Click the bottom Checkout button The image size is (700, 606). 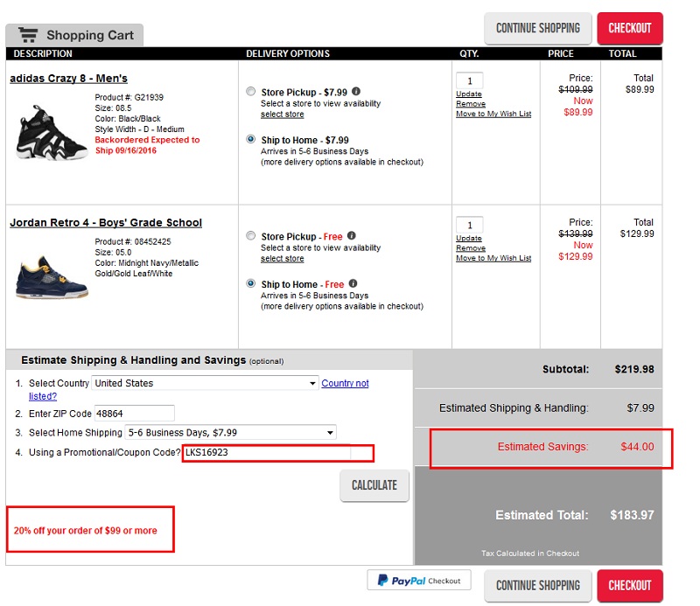(630, 585)
